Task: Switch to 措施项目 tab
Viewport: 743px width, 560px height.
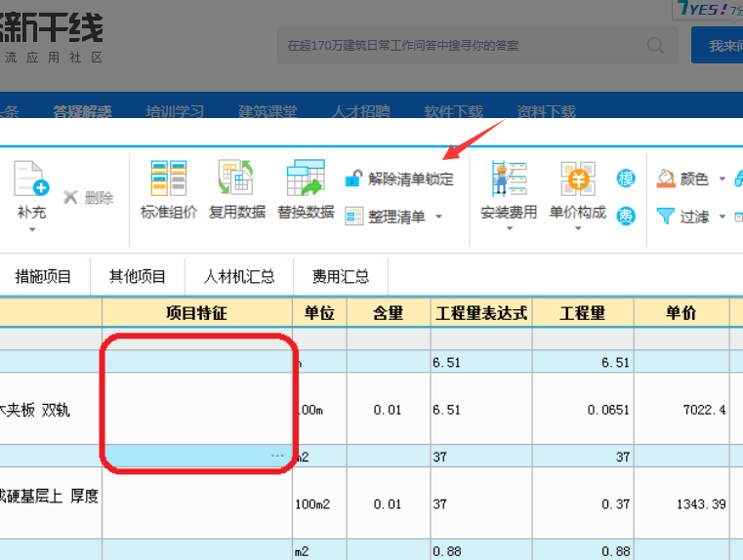Action: point(43,276)
